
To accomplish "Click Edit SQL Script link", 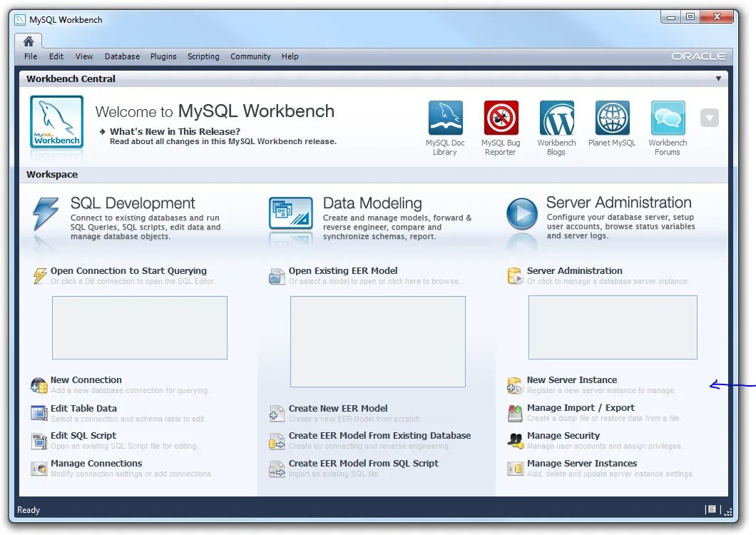I will coord(83,435).
